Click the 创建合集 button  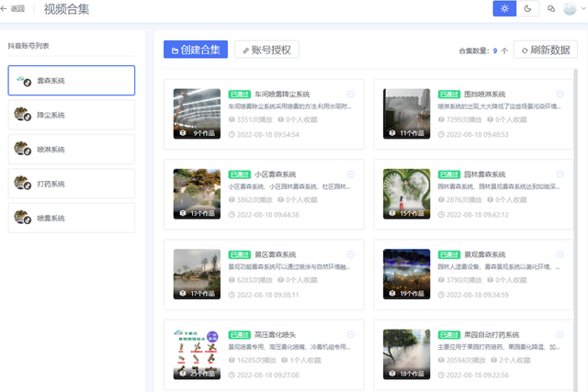[196, 50]
